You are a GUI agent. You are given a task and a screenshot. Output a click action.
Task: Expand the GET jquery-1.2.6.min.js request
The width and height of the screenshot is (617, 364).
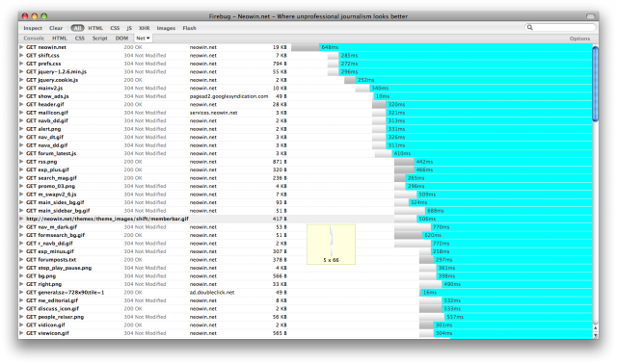pos(21,71)
